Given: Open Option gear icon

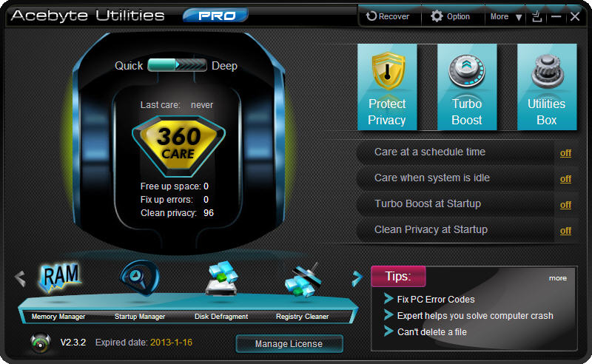Looking at the screenshot, I should coord(437,16).
